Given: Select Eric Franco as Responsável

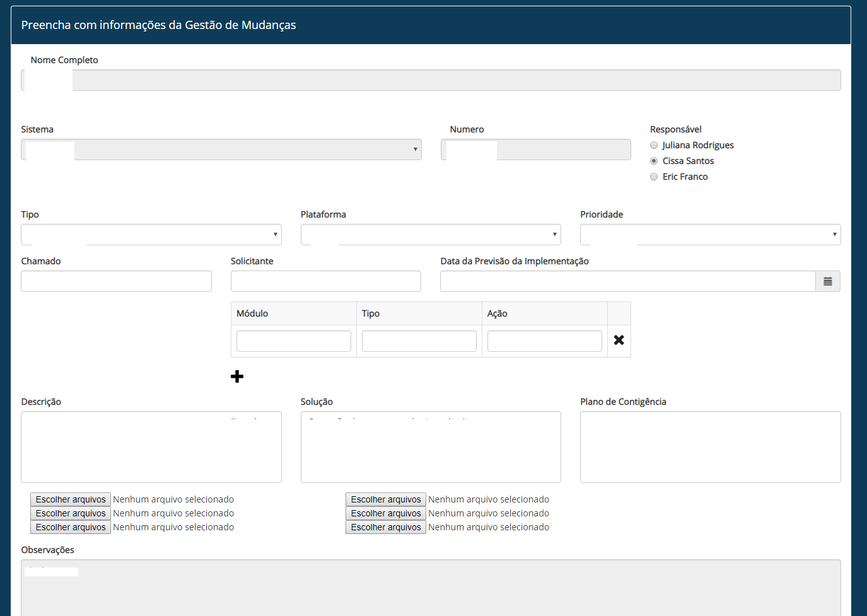Looking at the screenshot, I should (654, 177).
